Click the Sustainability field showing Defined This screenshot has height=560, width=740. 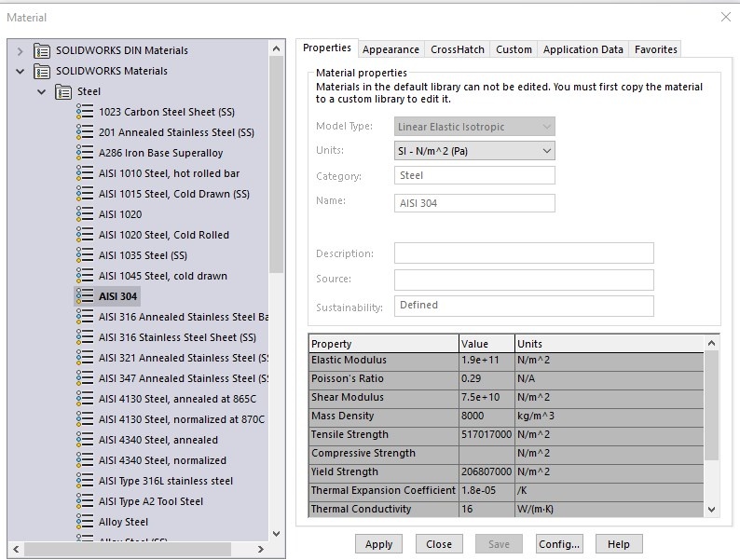point(525,306)
